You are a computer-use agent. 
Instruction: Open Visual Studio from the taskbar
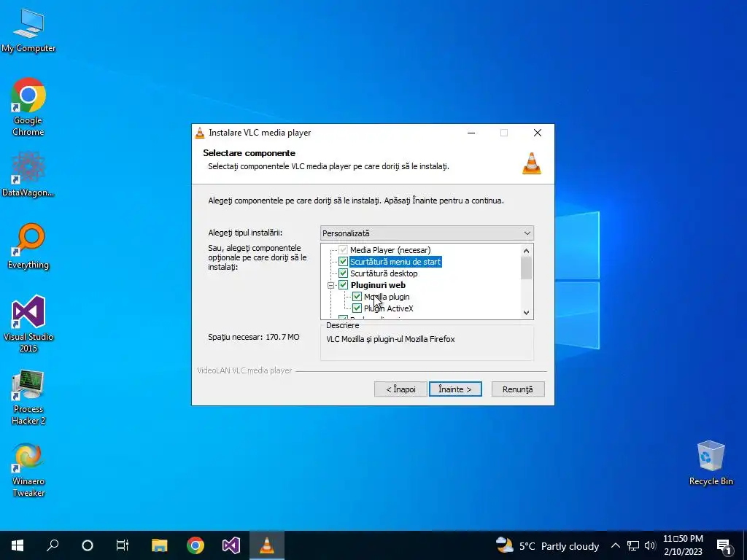click(x=231, y=545)
